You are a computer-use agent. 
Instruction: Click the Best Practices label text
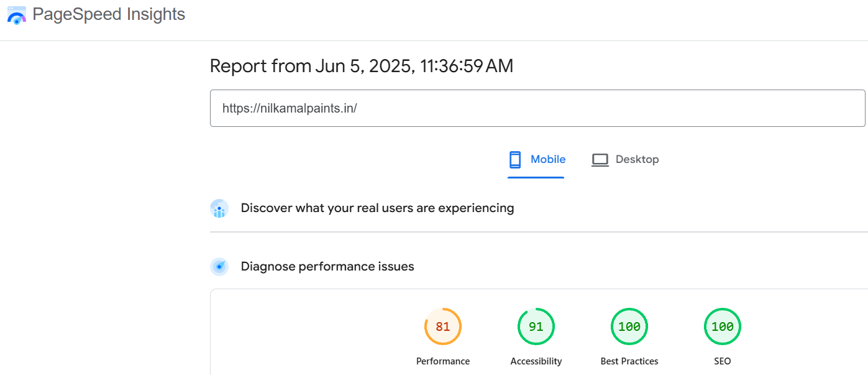click(629, 361)
